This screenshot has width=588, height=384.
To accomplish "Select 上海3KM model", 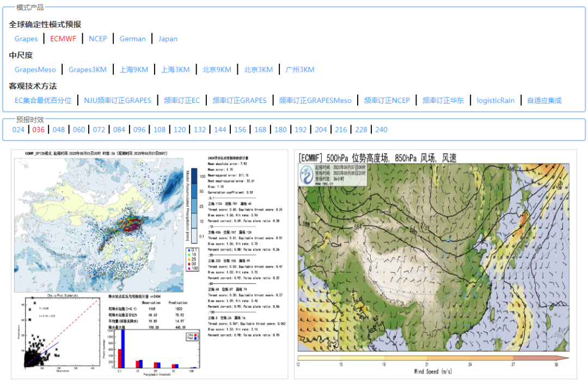I will tap(175, 69).
